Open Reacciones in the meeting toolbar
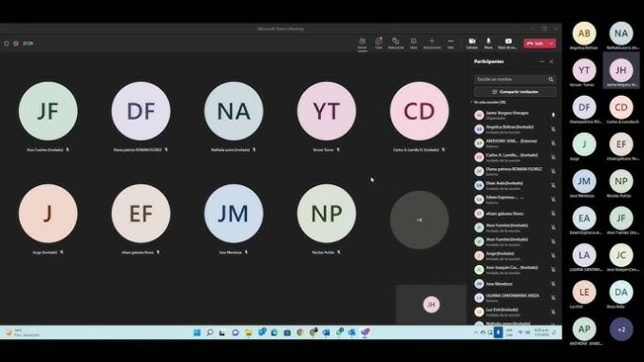 point(395,43)
